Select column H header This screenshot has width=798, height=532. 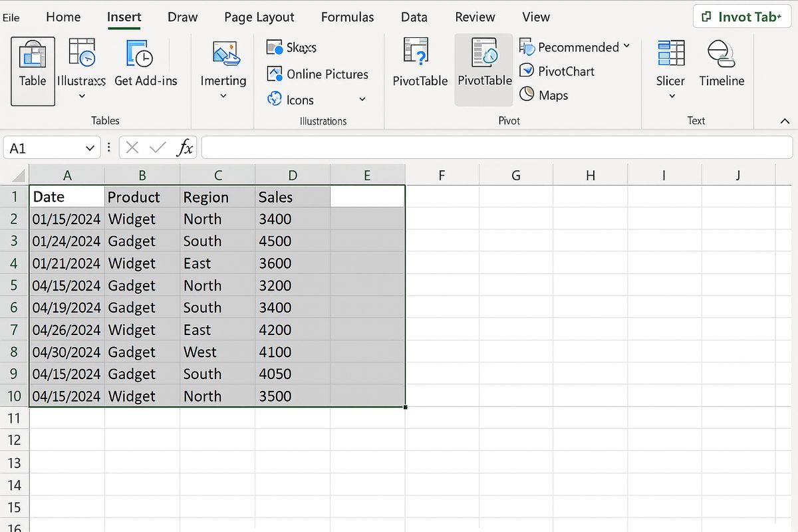(x=591, y=176)
